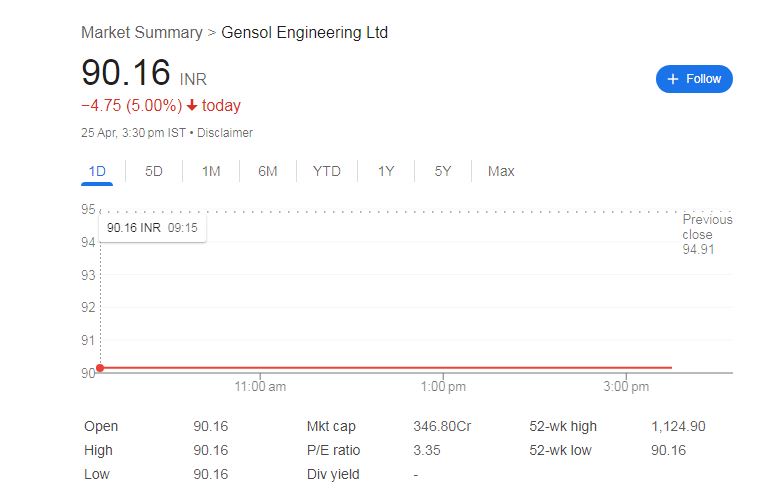
Task: Click the Mkt cap value 346.80Cr
Action: click(x=442, y=426)
